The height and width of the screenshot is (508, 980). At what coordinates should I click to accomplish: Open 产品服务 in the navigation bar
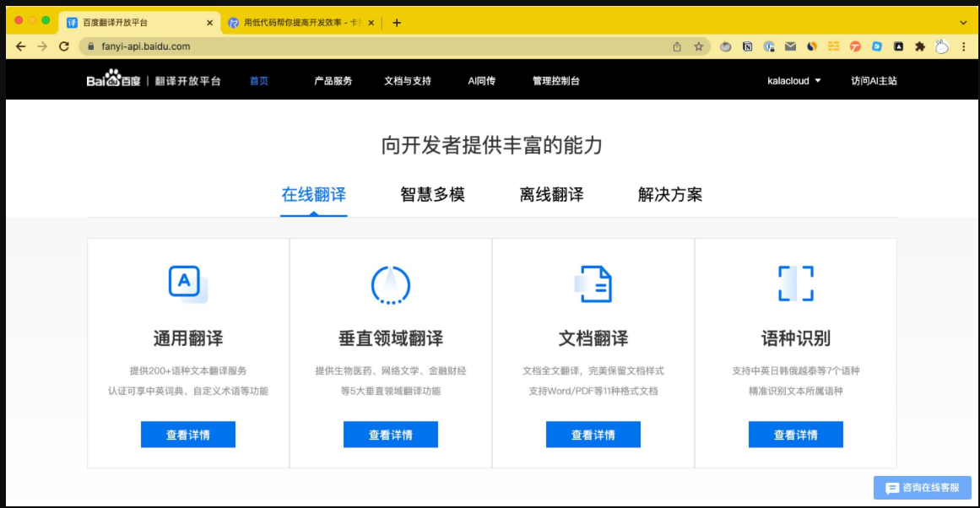[x=333, y=81]
